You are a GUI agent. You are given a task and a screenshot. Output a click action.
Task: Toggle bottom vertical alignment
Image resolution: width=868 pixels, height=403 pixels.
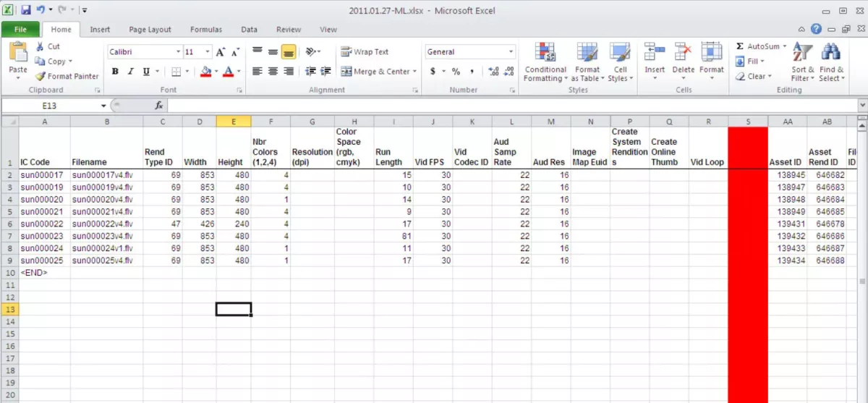[289, 51]
